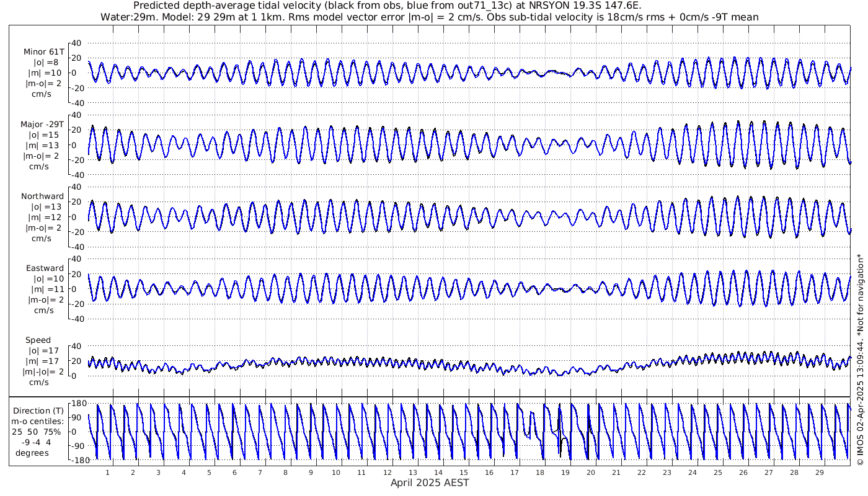Click the "degrees" unit label
The height and width of the screenshot is (496, 868).
[x=33, y=453]
